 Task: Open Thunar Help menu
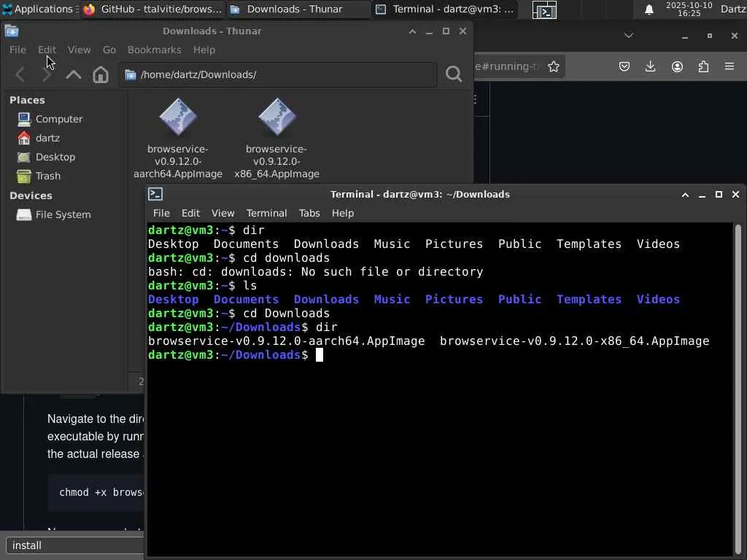tap(204, 50)
